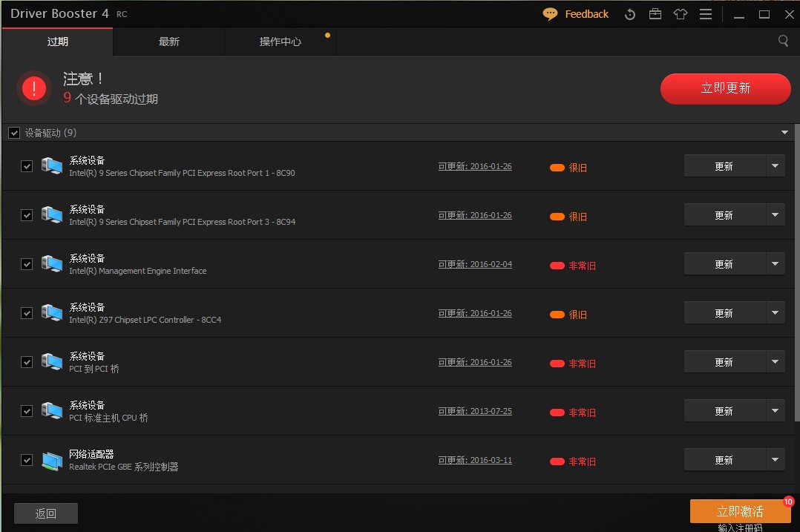The image size is (800, 532).
Task: Open 可更新: 2016-02-04 link for Management Engine
Action: click(x=475, y=264)
